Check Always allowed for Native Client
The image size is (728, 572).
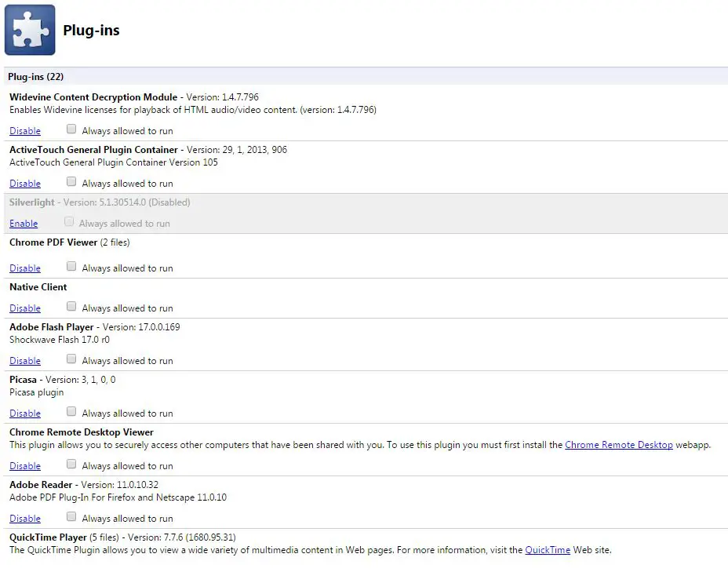[71, 306]
